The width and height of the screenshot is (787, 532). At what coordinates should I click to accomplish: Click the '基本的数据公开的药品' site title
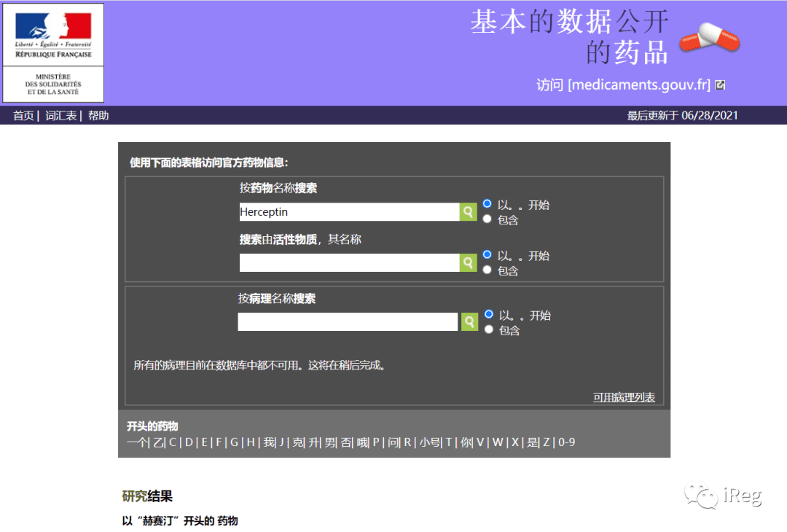pos(569,36)
